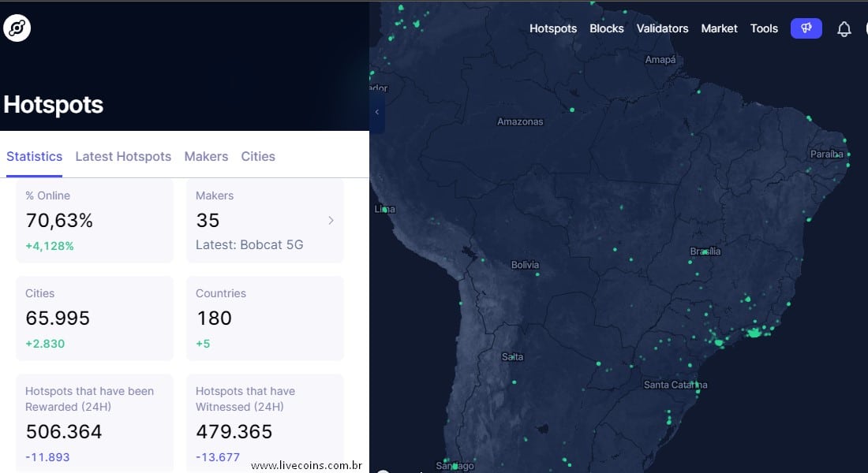Screen dimensions: 868x473
Task: Open the Latest Hotspots tab
Action: pyautogui.click(x=123, y=156)
